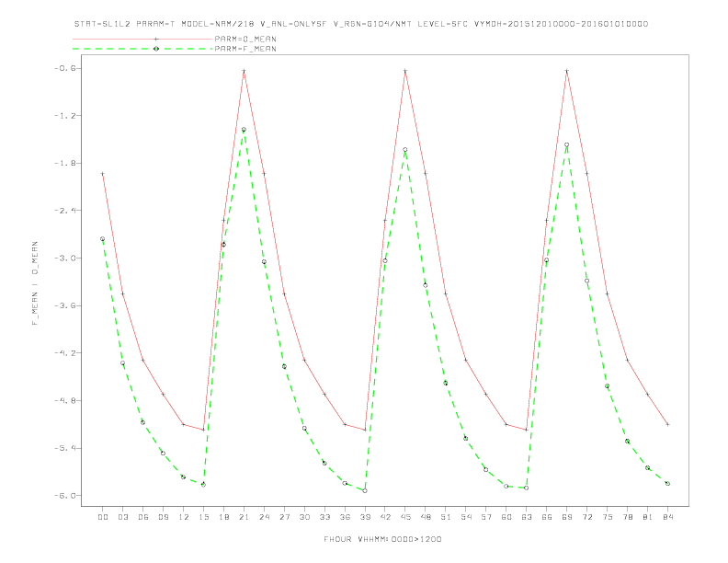Click x-axis tick label 33

click(x=324, y=517)
